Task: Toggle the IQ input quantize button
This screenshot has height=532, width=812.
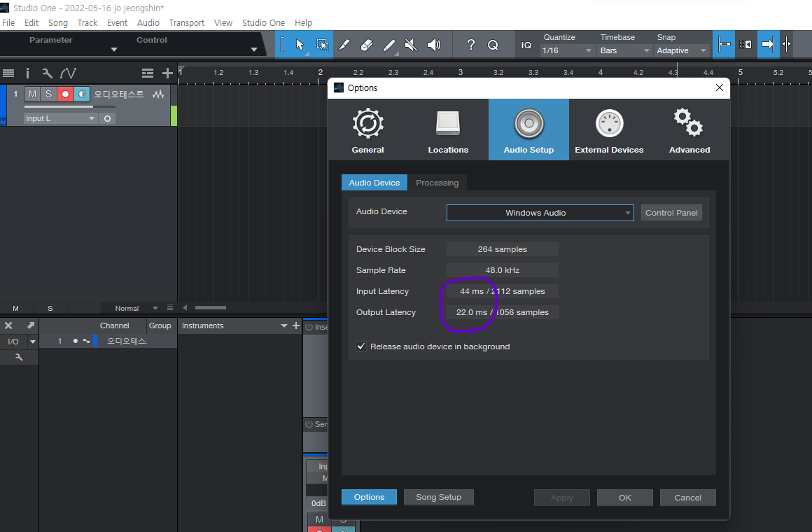Action: pos(526,45)
